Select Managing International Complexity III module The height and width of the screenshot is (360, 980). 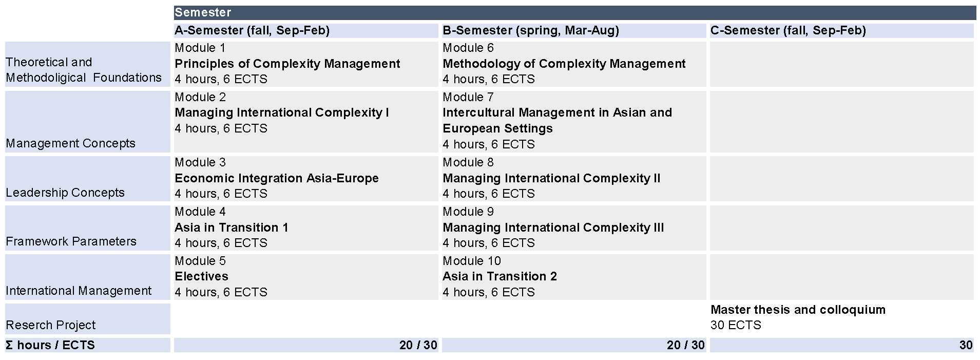click(x=574, y=228)
